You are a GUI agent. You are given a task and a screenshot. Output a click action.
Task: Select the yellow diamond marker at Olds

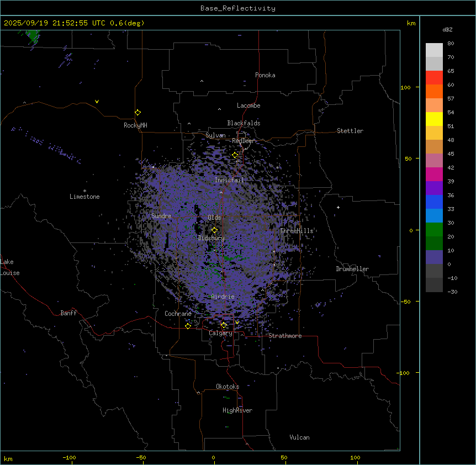click(x=215, y=230)
